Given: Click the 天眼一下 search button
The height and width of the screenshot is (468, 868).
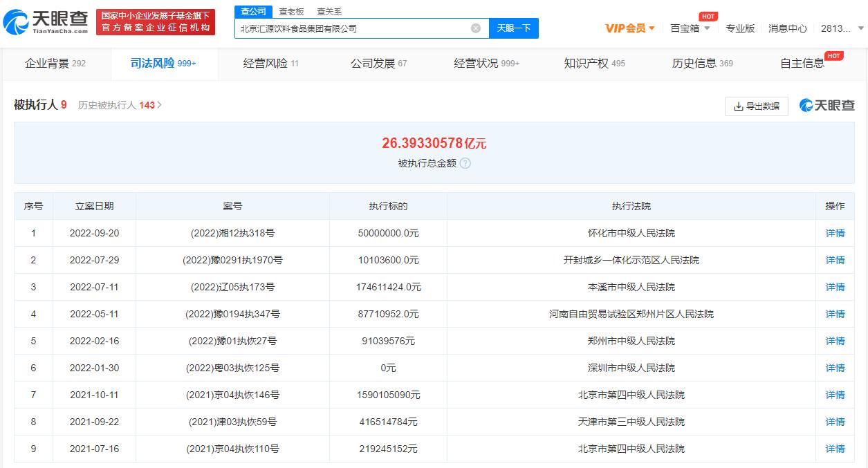Looking at the screenshot, I should [x=514, y=28].
